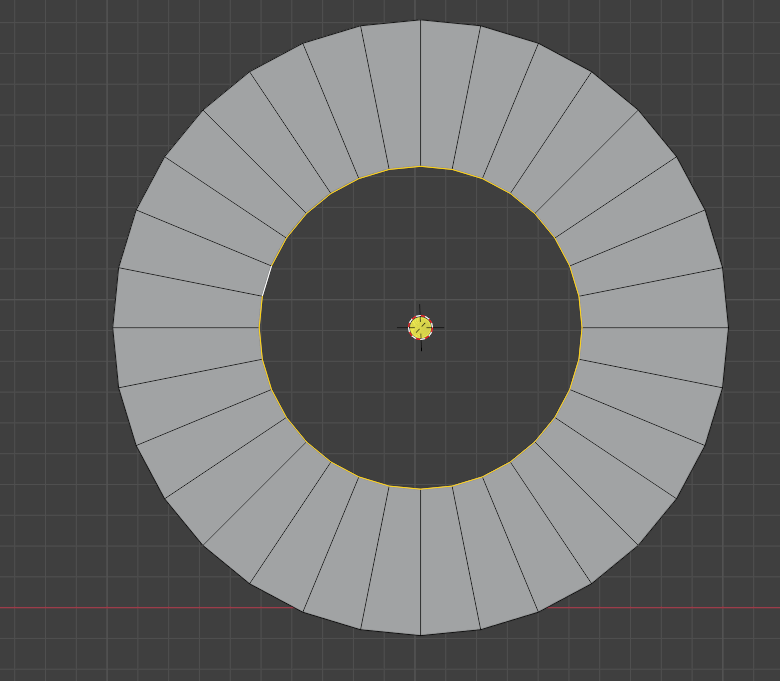Click the vertical radial edge at ring bottom
This screenshot has height=681, width=780.
tap(420, 562)
